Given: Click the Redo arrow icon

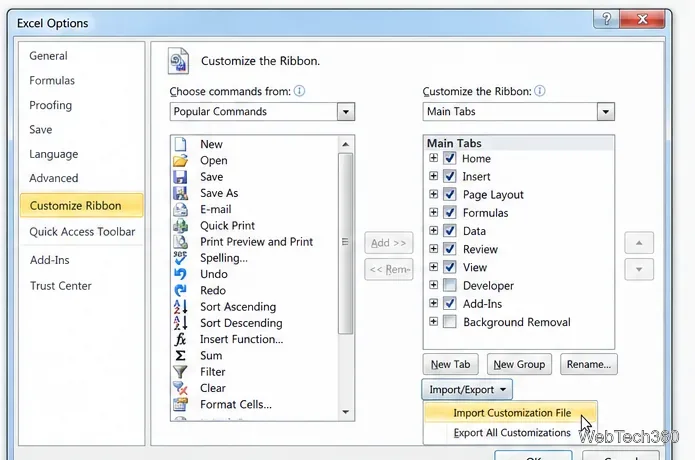Looking at the screenshot, I should click(x=180, y=290).
